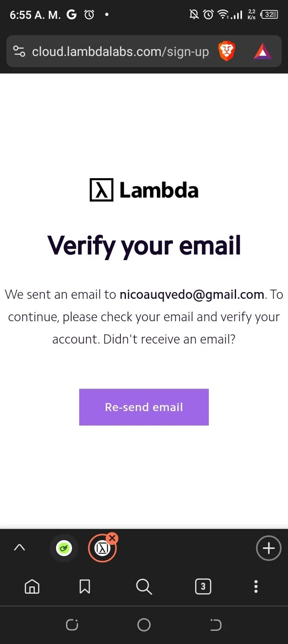This screenshot has height=644, width=288.
Task: Tap the Brave Shields lion icon
Action: click(227, 52)
